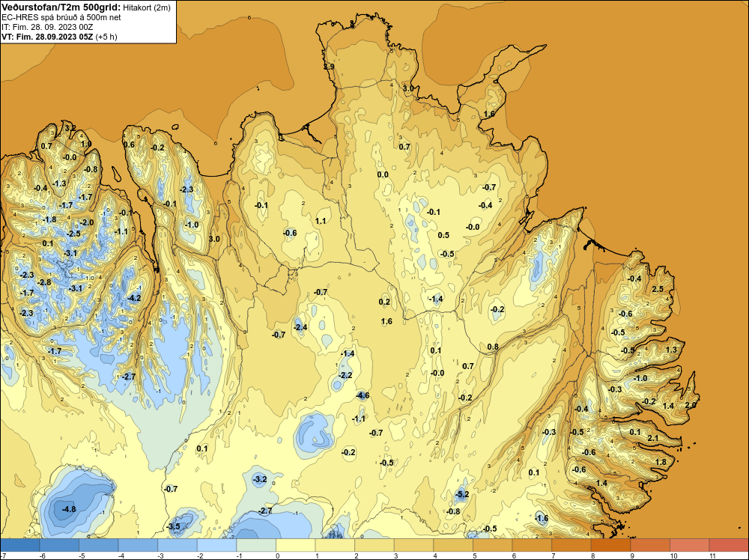The height and width of the screenshot is (560, 749).
Task: Click the -5.2 temperature value on the map
Action: [462, 494]
